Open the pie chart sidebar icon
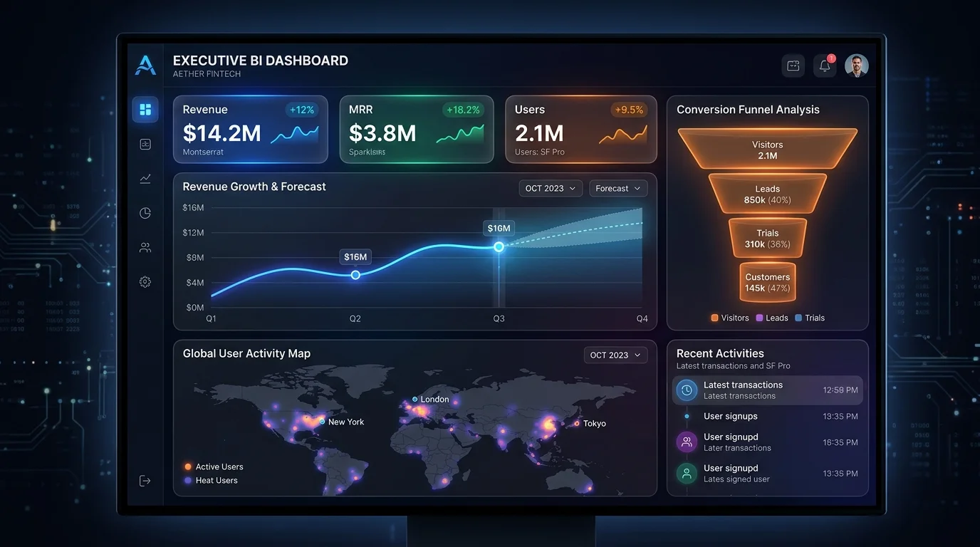This screenshot has width=980, height=547. pos(145,213)
